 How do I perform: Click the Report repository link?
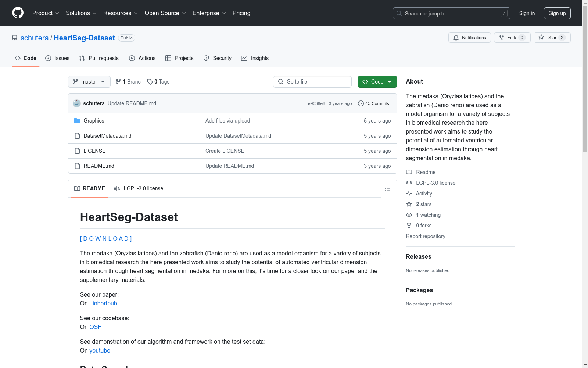point(426,236)
